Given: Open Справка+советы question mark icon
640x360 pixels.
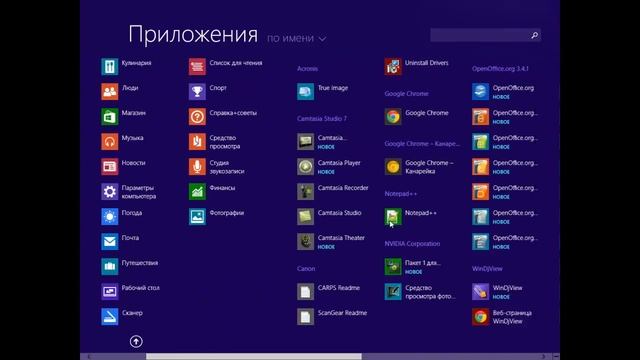Looking at the screenshot, I should [x=197, y=117].
